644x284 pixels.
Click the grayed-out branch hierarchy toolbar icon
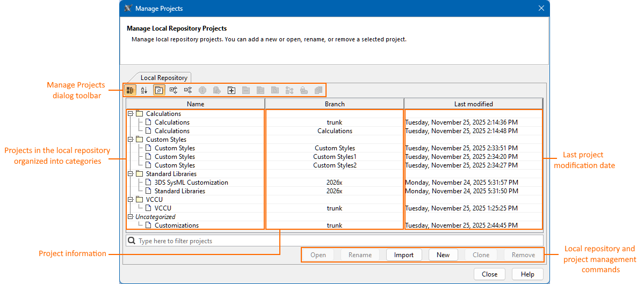290,90
